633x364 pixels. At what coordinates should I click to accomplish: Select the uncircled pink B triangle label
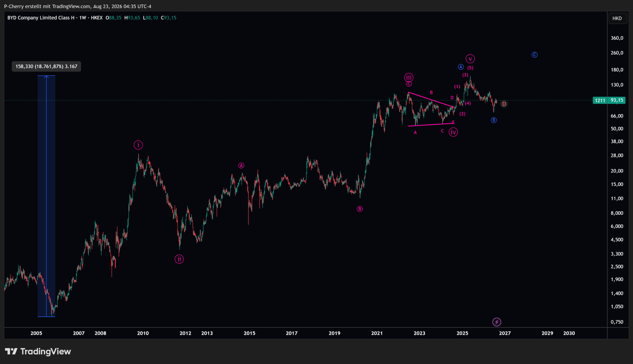[431, 92]
